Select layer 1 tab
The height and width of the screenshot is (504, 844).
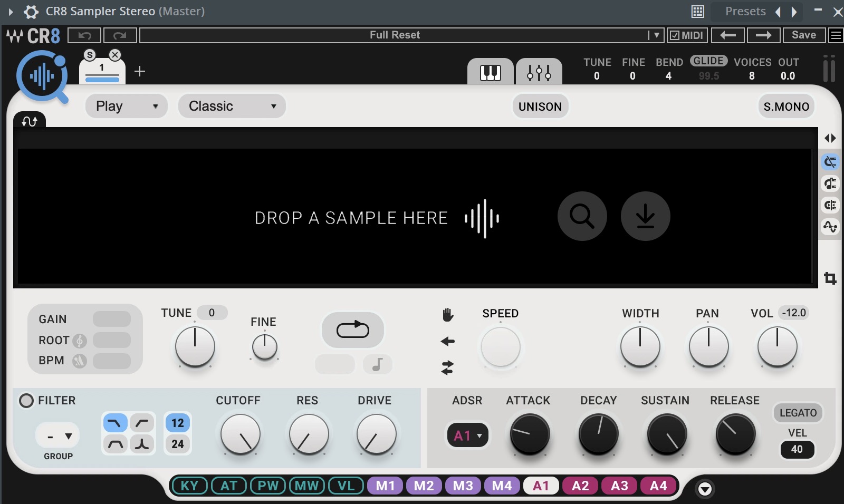[x=102, y=72]
